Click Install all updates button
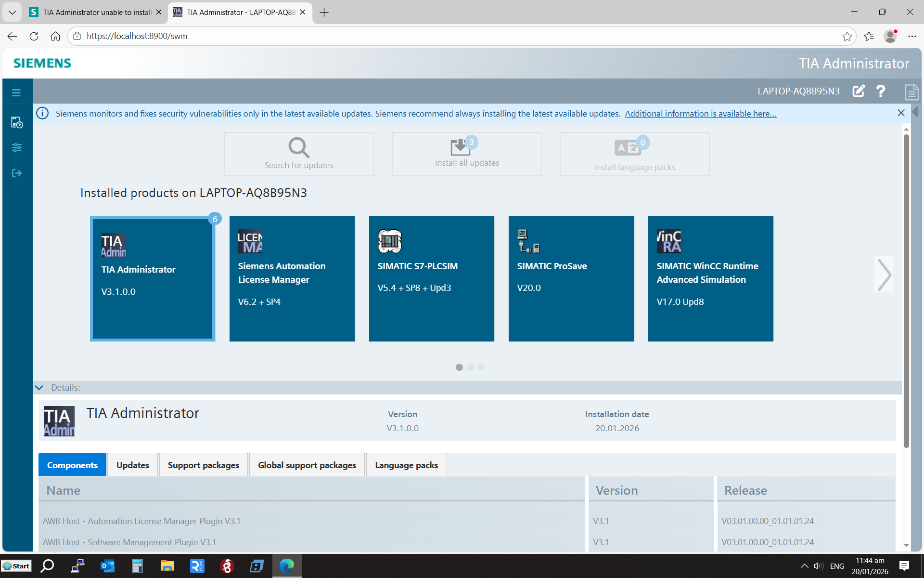This screenshot has height=578, width=924. click(x=466, y=154)
